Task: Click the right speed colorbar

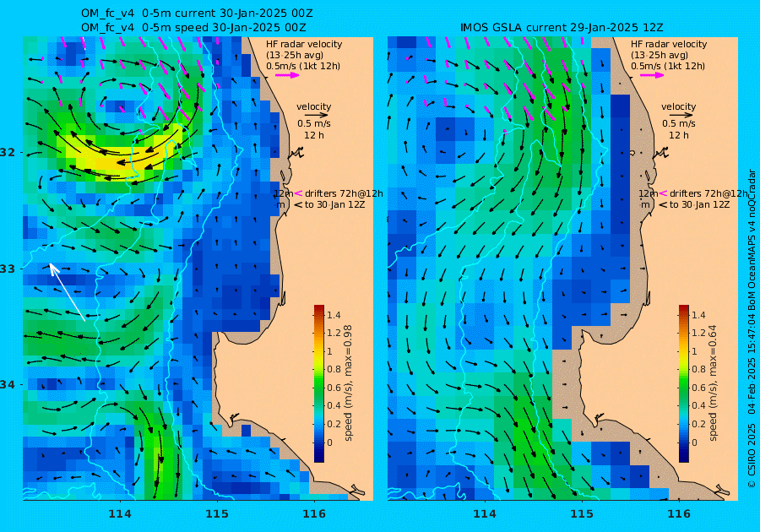Action: [x=683, y=383]
